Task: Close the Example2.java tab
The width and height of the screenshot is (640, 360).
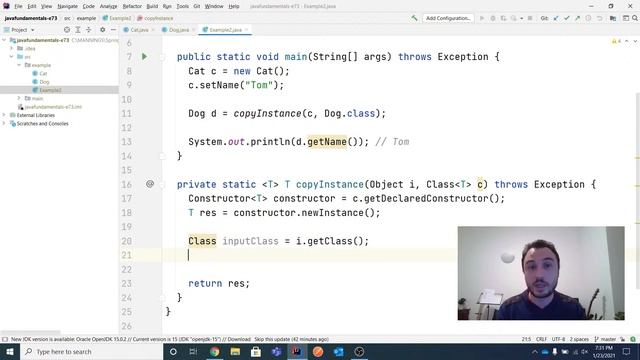Action: pos(247,30)
